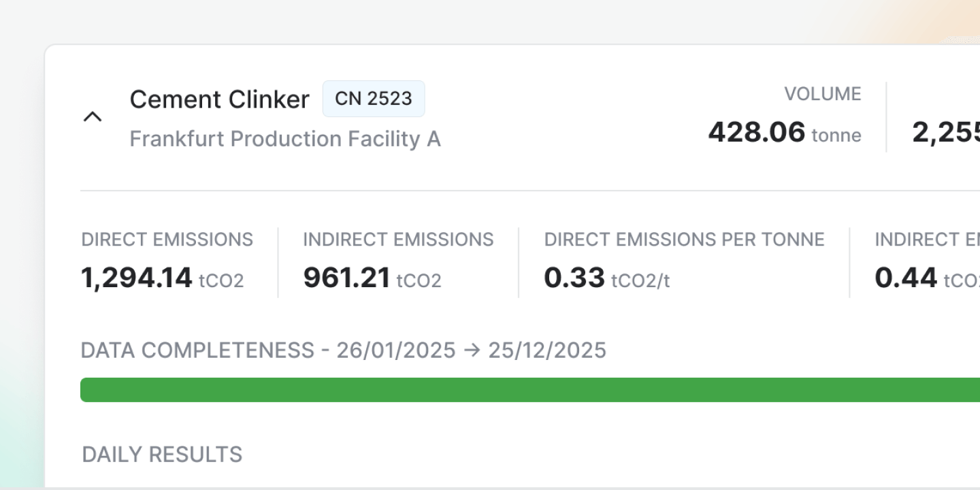Click the VOLUME statistic value 428.06
The image size is (980, 490).
click(x=756, y=132)
